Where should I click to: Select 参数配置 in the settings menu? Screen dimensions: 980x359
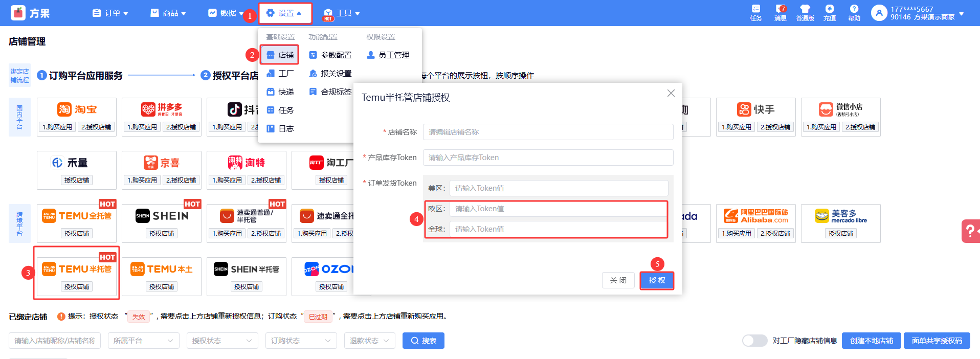click(330, 55)
